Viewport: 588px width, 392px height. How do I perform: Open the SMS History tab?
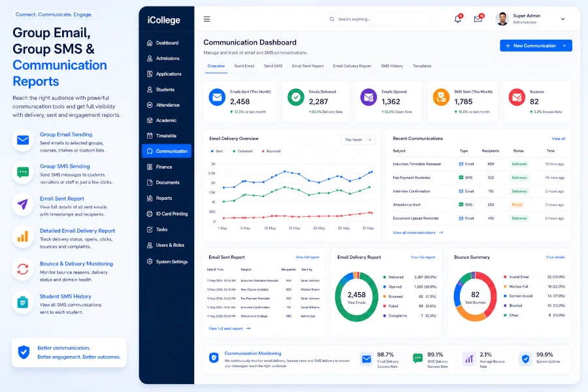[x=392, y=66]
